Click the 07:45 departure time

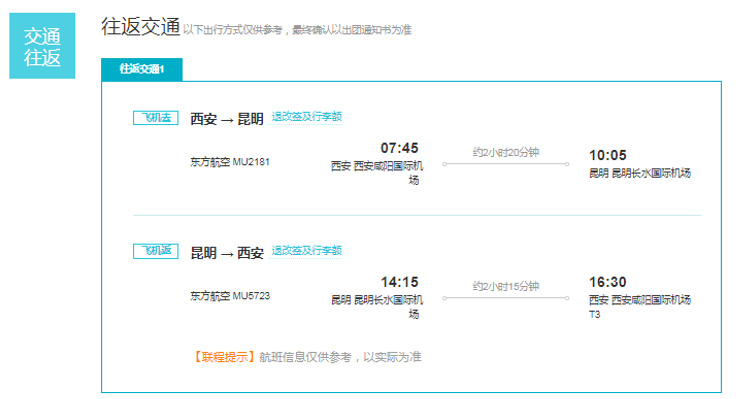tap(399, 148)
